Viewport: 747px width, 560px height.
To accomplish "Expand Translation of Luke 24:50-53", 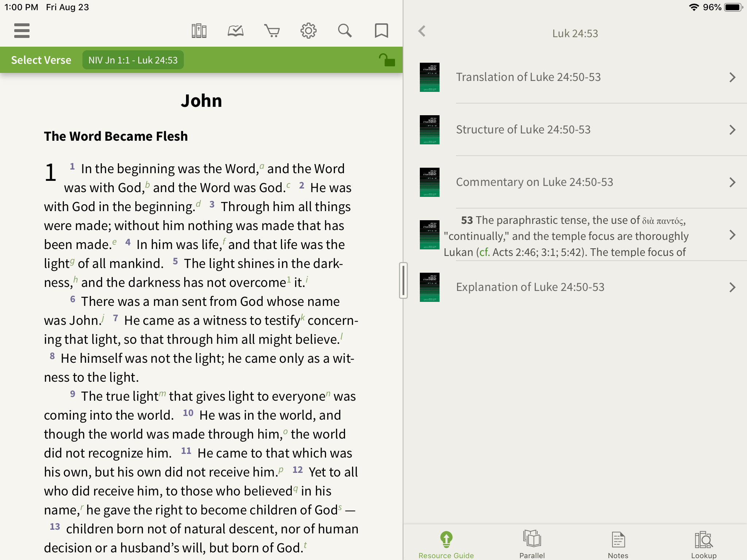I will [x=528, y=77].
